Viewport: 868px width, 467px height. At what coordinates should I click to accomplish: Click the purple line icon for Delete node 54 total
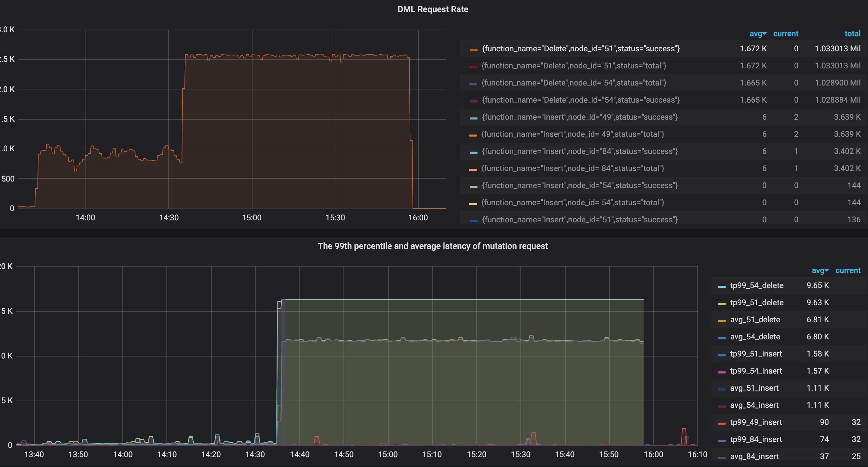[473, 83]
